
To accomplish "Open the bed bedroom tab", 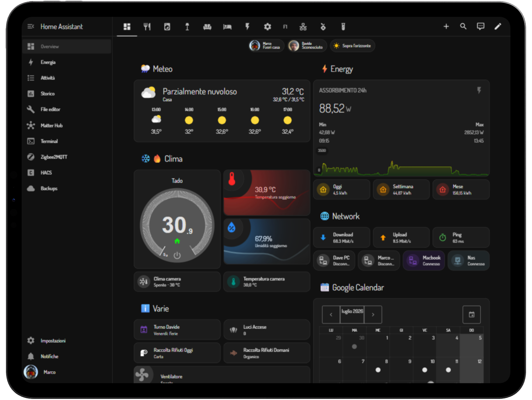I will (227, 27).
